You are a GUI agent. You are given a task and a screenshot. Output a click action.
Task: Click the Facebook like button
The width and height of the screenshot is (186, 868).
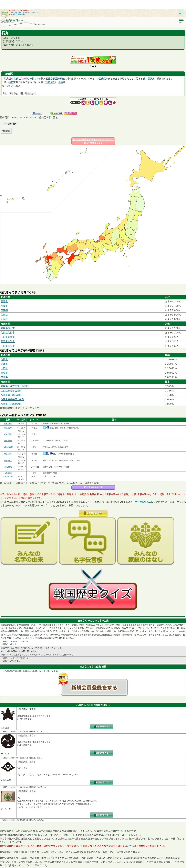(x=37, y=113)
